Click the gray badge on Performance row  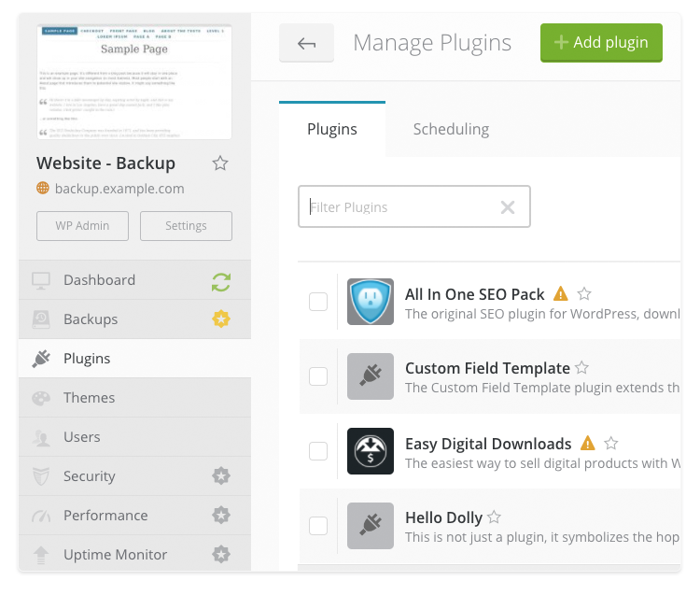(221, 516)
